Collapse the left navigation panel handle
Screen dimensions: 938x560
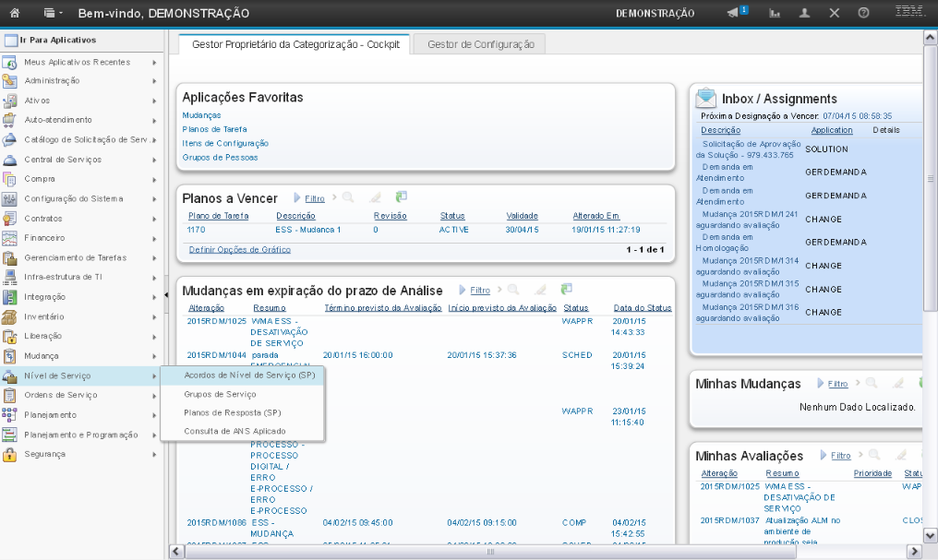(x=166, y=294)
